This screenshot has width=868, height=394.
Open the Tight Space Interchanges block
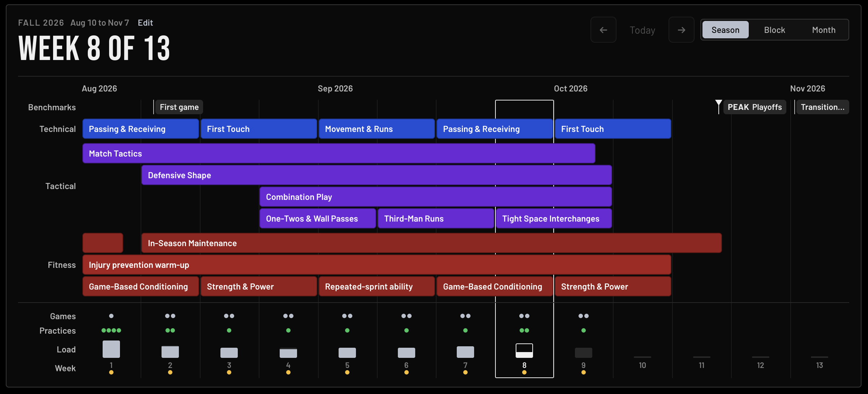[x=554, y=218]
